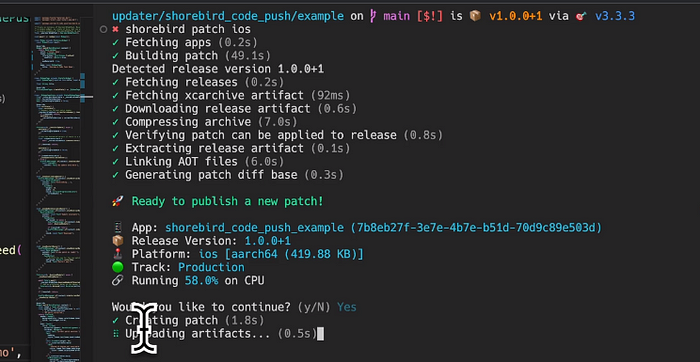Screen dimensions: 700x362
Task: Click 'Extracting release artifact (0.1s)' line
Action: point(231,148)
